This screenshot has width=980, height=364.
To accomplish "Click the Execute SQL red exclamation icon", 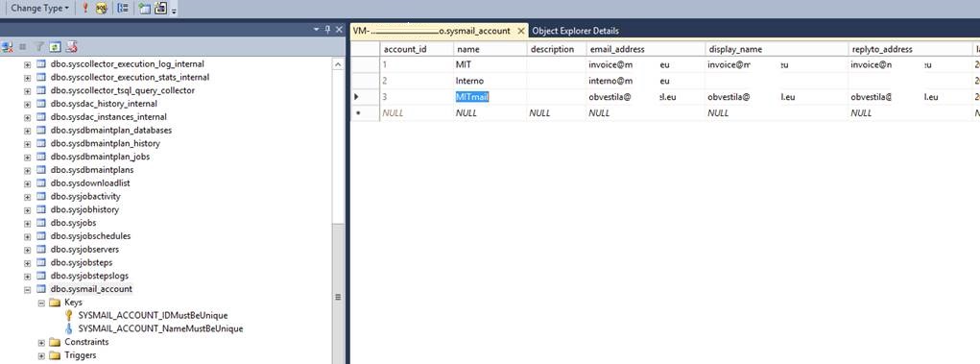I will tap(85, 8).
